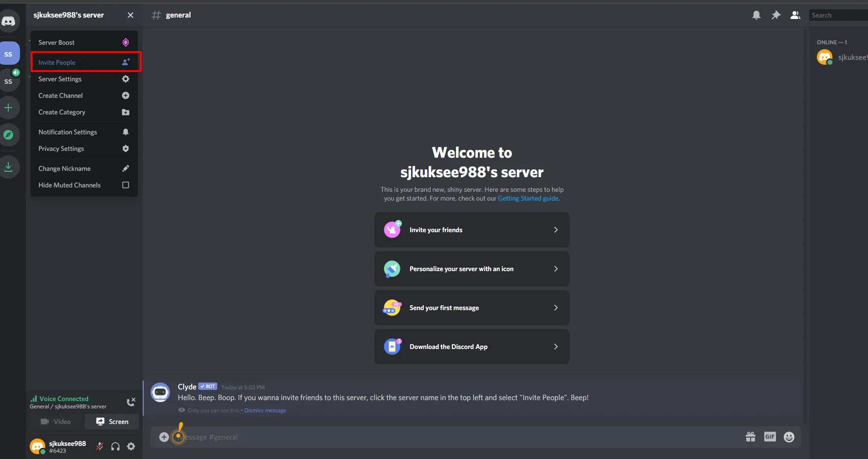The width and height of the screenshot is (868, 459).
Task: Toggle the member list icon
Action: click(795, 15)
